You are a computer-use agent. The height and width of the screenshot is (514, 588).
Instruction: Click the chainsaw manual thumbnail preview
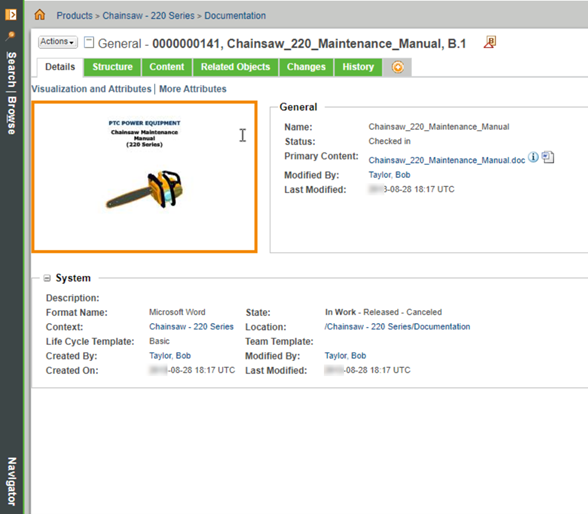(x=144, y=177)
